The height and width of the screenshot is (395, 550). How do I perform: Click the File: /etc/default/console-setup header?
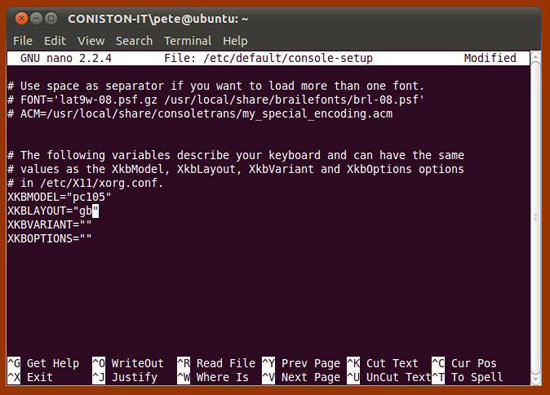pyautogui.click(x=268, y=58)
